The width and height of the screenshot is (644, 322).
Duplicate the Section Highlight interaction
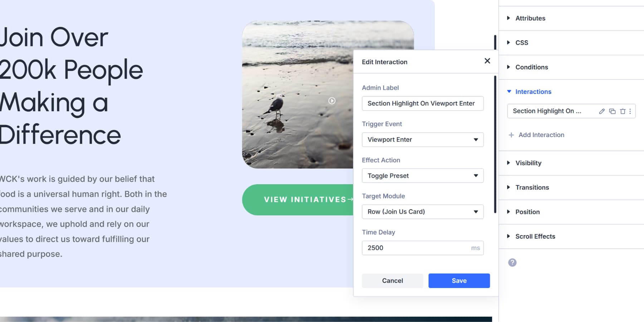click(x=611, y=111)
